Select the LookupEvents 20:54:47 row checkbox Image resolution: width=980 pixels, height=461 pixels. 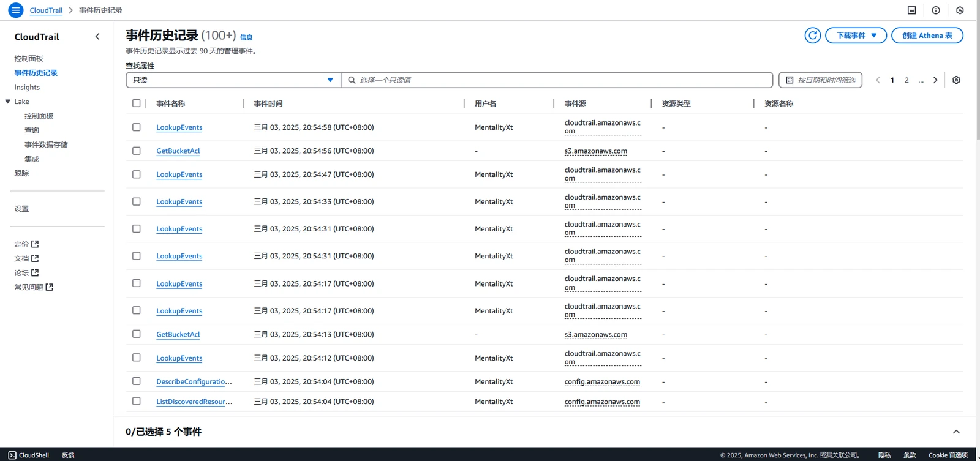(x=136, y=174)
